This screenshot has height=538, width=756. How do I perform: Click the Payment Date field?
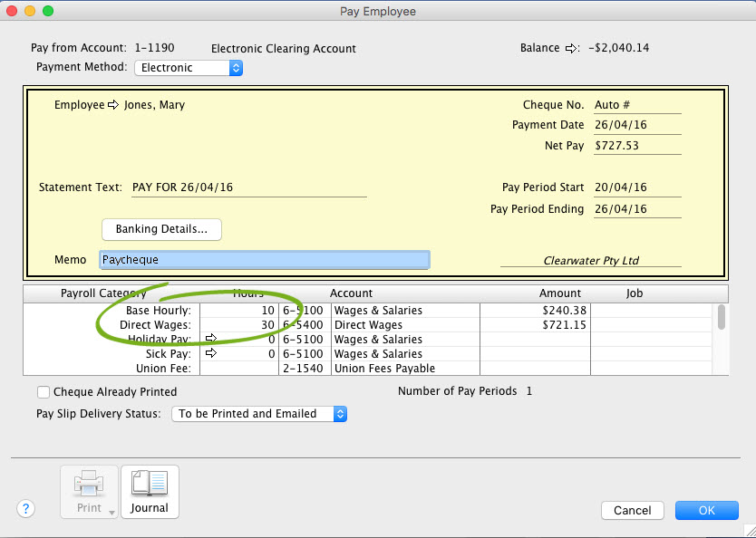click(636, 125)
